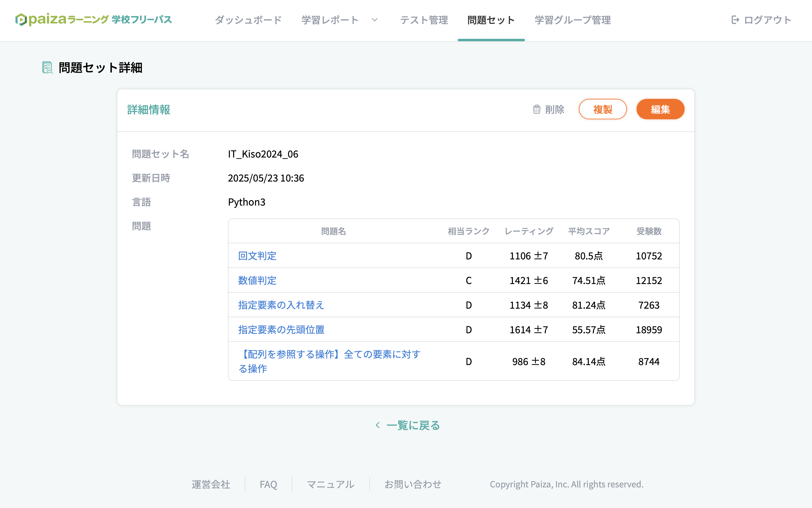812x508 pixels.
Task: Expand the 学習レポート dropdown chevron
Action: 375,20
